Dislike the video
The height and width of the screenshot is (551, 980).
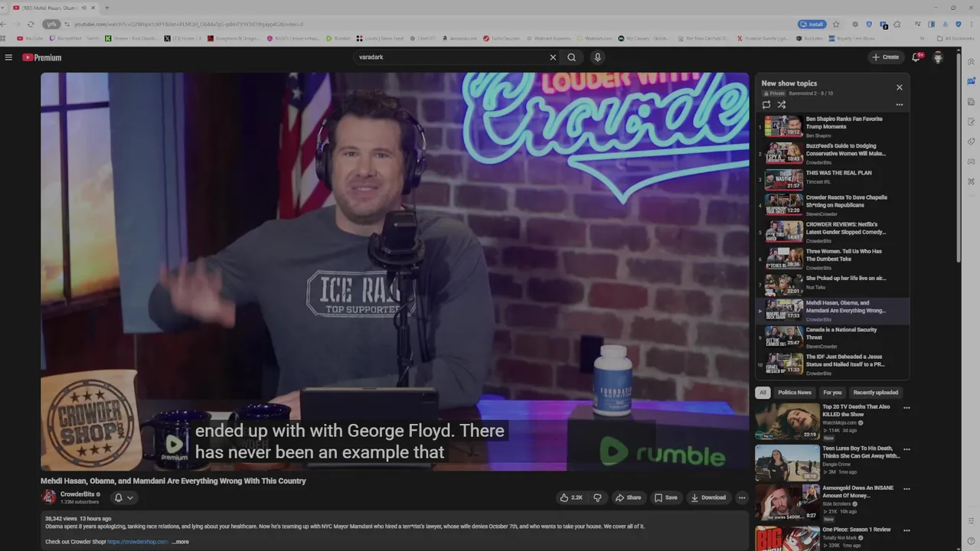[597, 497]
